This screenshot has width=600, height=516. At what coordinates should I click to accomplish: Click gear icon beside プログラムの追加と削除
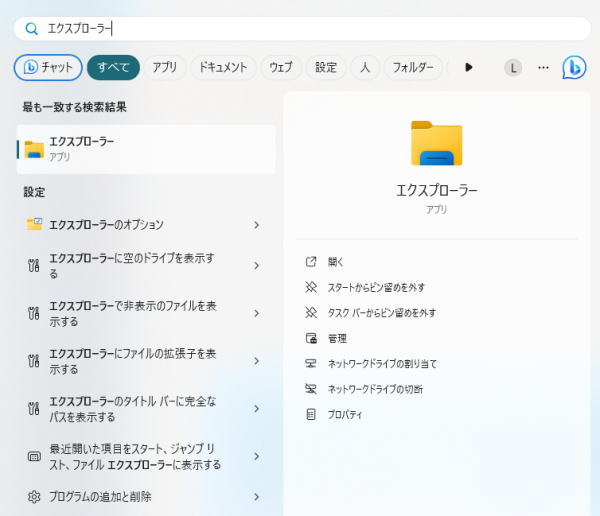[x=34, y=497]
